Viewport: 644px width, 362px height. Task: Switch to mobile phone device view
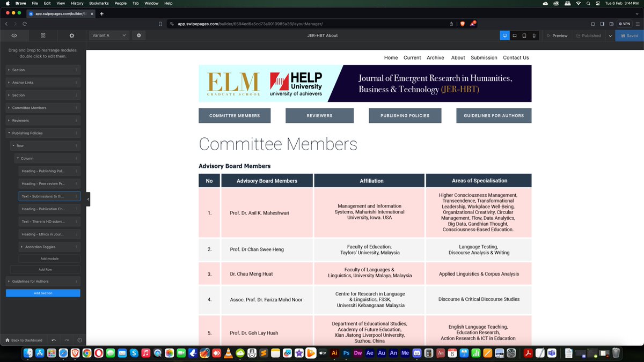534,35
